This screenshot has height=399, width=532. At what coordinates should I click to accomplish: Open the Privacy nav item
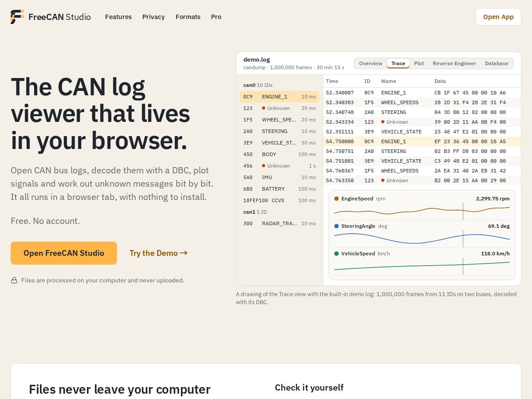[x=153, y=17]
